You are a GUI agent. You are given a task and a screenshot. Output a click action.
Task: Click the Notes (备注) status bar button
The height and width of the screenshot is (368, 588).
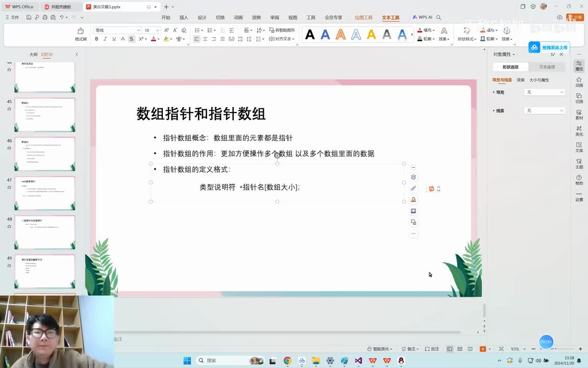410,349
